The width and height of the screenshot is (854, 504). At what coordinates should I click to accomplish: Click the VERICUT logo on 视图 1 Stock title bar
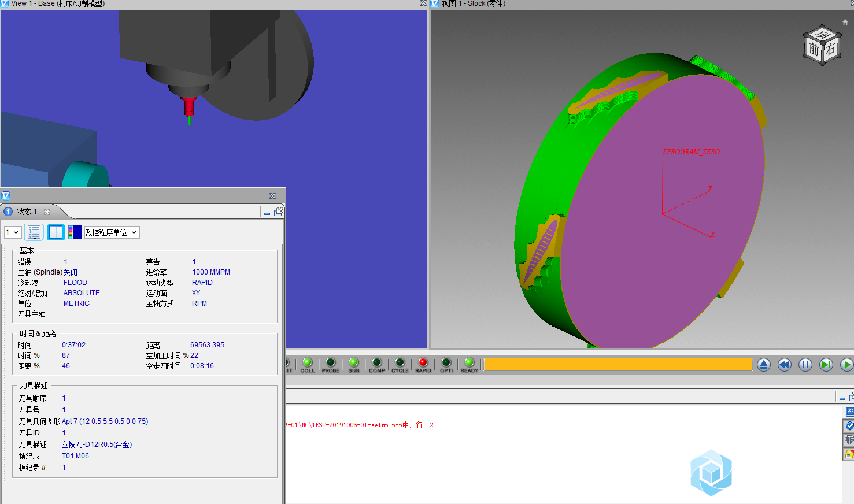pos(435,3)
